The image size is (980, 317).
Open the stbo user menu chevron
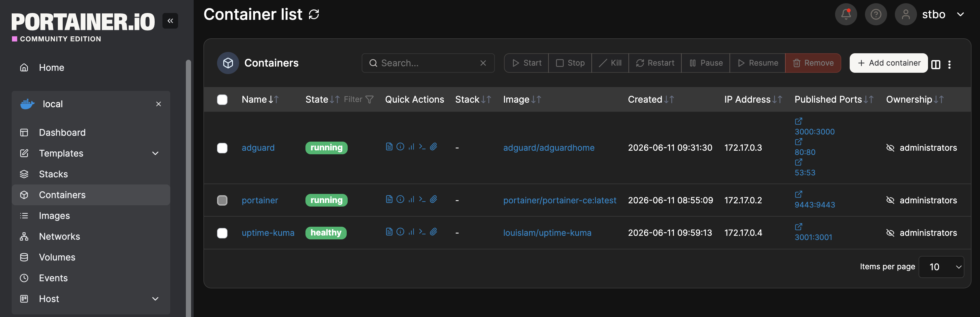coord(961,14)
